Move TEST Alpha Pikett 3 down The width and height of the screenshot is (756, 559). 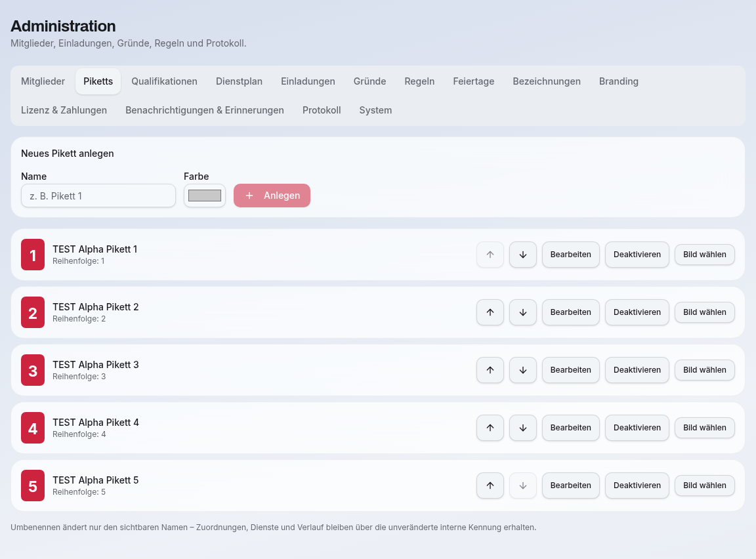pos(522,370)
